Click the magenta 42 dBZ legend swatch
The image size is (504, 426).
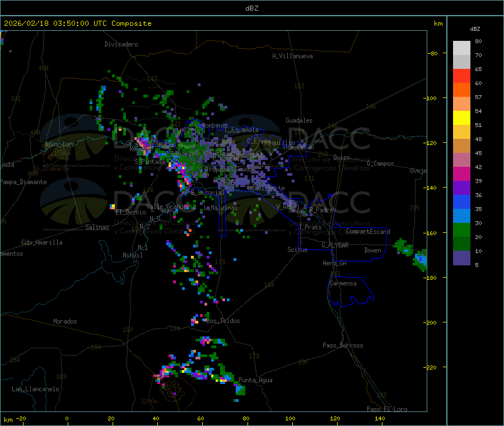[461, 174]
